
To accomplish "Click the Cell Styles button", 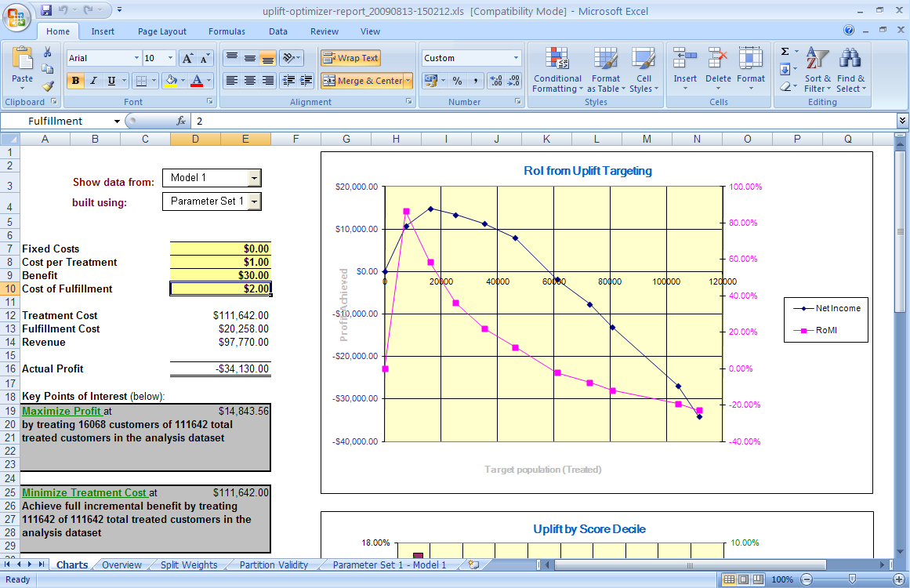I will tap(644, 70).
